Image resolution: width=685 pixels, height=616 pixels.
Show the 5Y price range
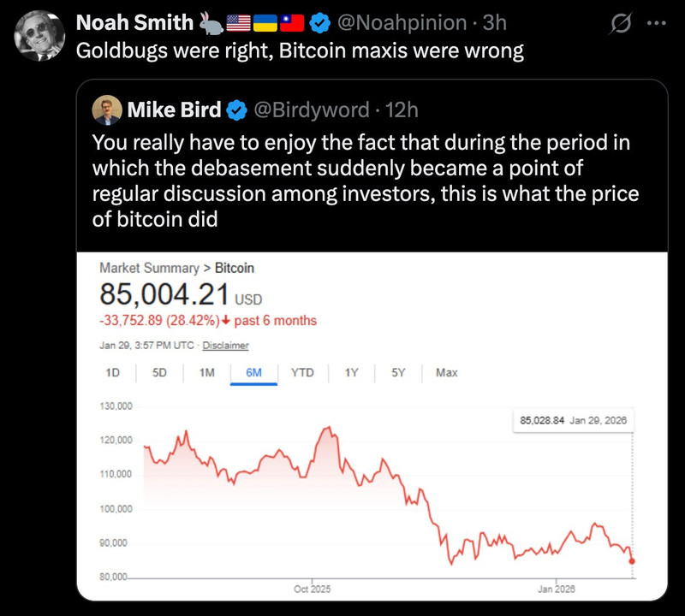[398, 372]
